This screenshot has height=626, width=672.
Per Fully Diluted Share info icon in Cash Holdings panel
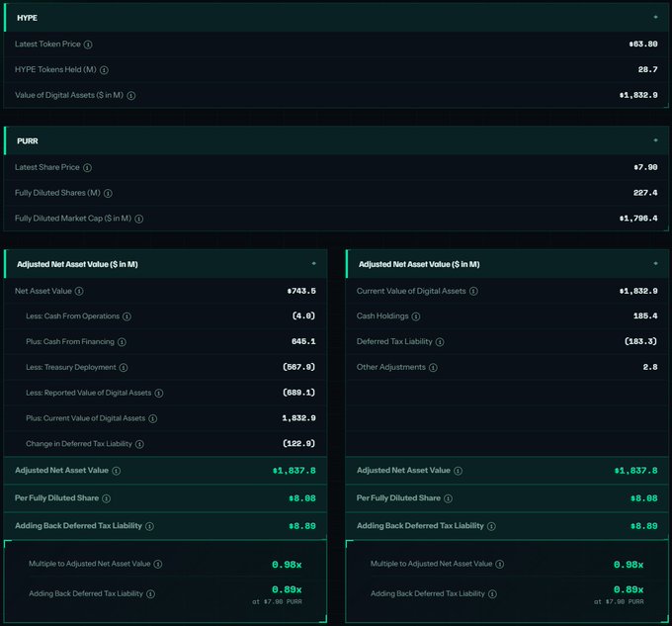click(449, 498)
